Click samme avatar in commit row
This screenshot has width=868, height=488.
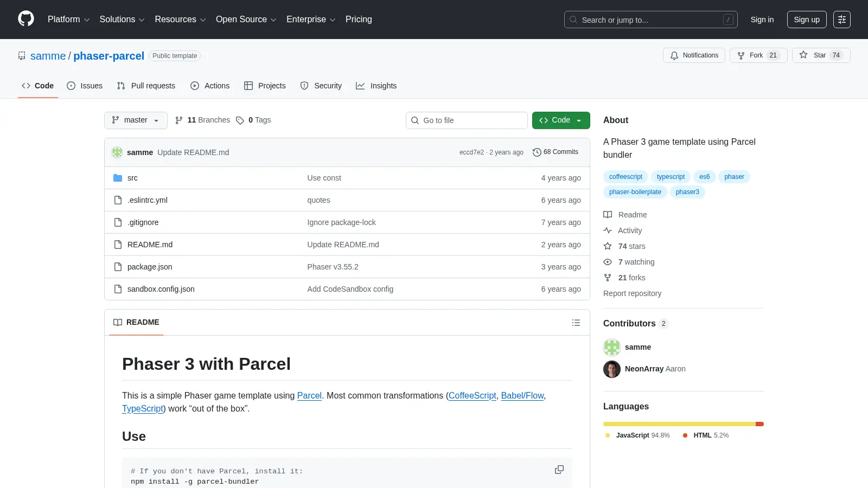pos(117,152)
